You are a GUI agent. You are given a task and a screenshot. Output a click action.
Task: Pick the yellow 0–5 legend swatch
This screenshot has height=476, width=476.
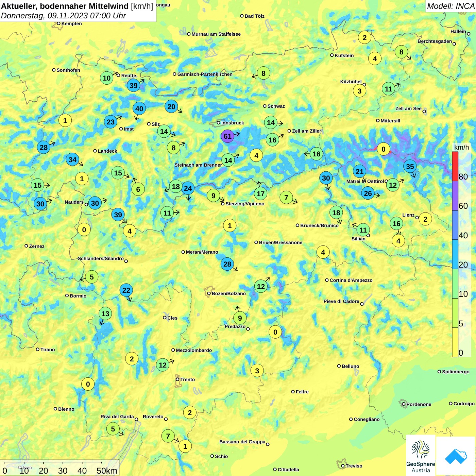[x=455, y=342]
